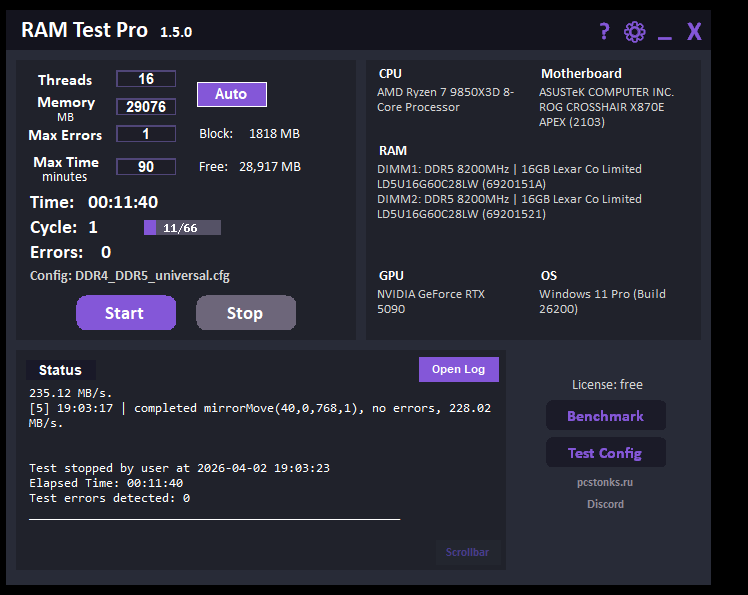This screenshot has width=748, height=595.
Task: Edit the Max Errors field
Action: pyautogui.click(x=146, y=134)
